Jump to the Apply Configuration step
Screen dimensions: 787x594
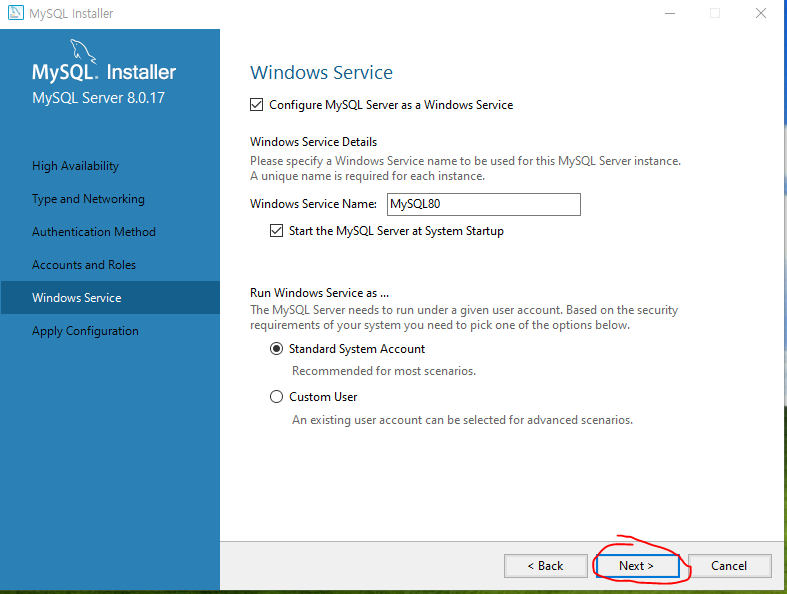point(85,331)
